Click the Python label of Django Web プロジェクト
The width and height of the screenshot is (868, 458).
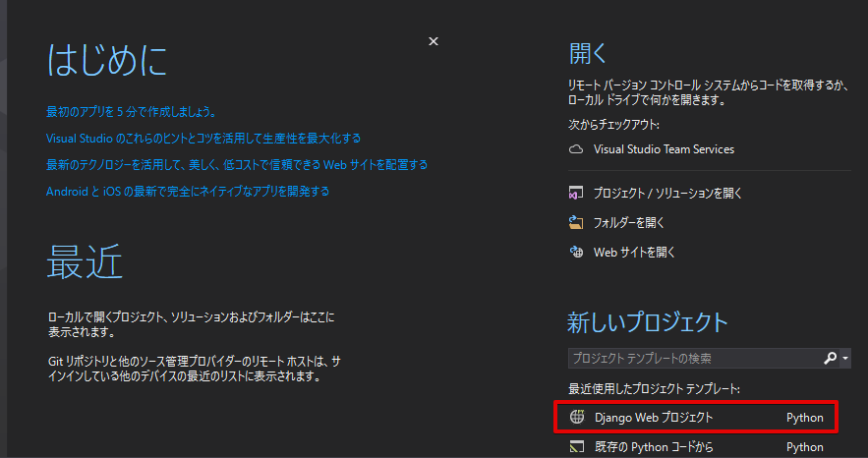(805, 418)
